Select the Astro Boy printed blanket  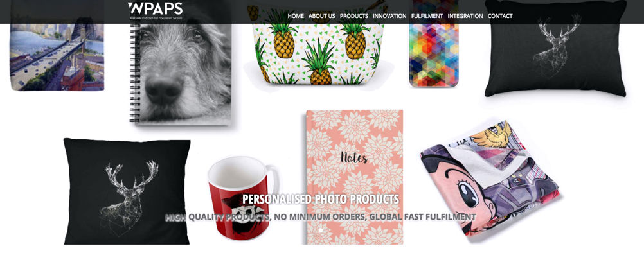[488, 179]
